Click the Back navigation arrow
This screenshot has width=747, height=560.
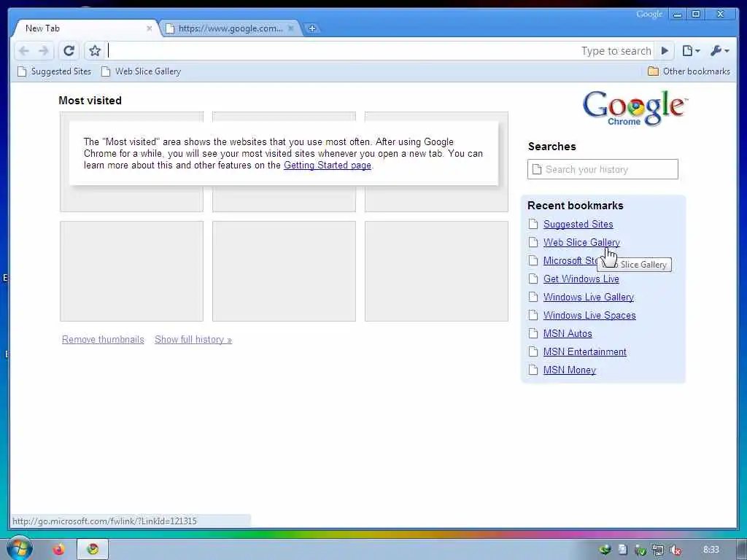click(x=24, y=51)
